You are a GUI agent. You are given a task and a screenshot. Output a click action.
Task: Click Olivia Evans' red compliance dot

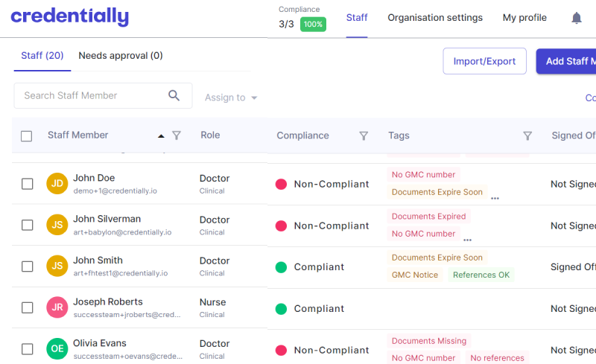[x=281, y=351]
